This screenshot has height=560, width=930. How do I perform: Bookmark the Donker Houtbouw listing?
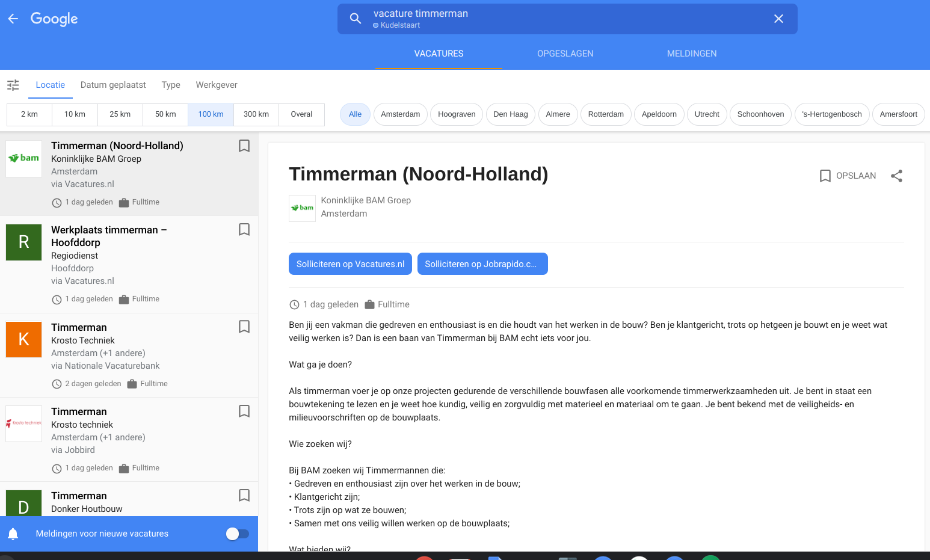244,495
